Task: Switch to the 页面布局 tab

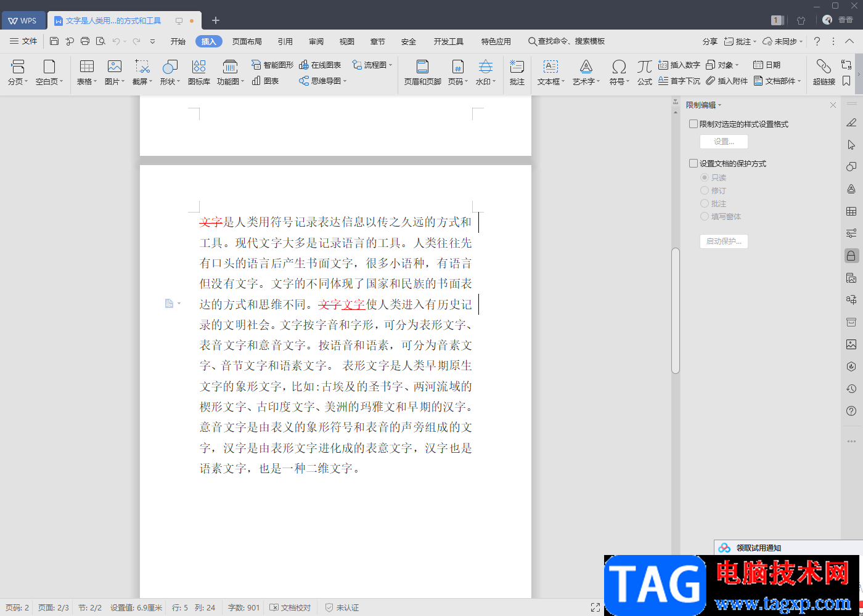Action: point(247,41)
